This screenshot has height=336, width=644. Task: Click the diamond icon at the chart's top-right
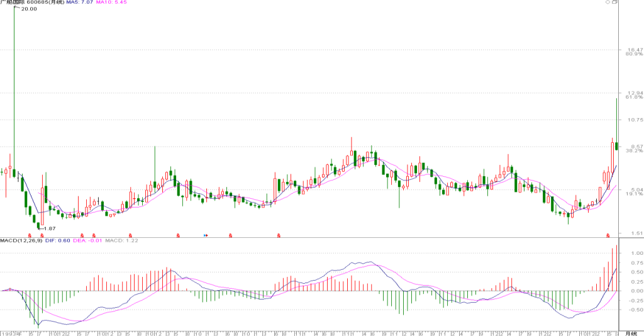pos(608,2)
